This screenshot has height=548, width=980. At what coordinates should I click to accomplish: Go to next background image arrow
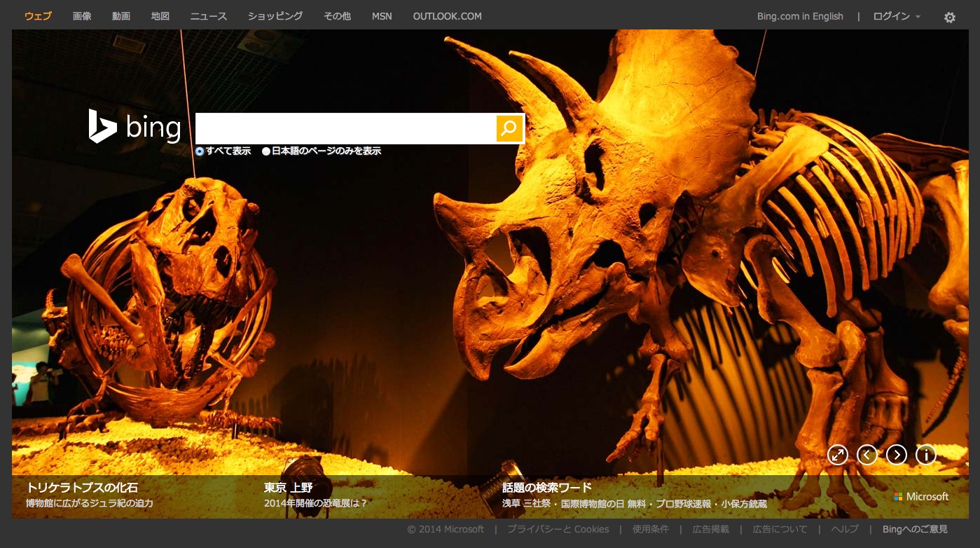click(x=896, y=455)
